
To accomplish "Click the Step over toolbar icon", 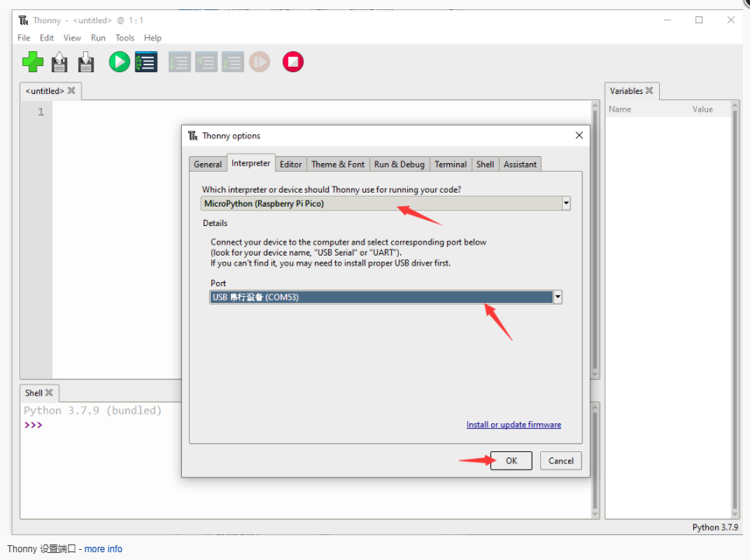I will click(180, 62).
